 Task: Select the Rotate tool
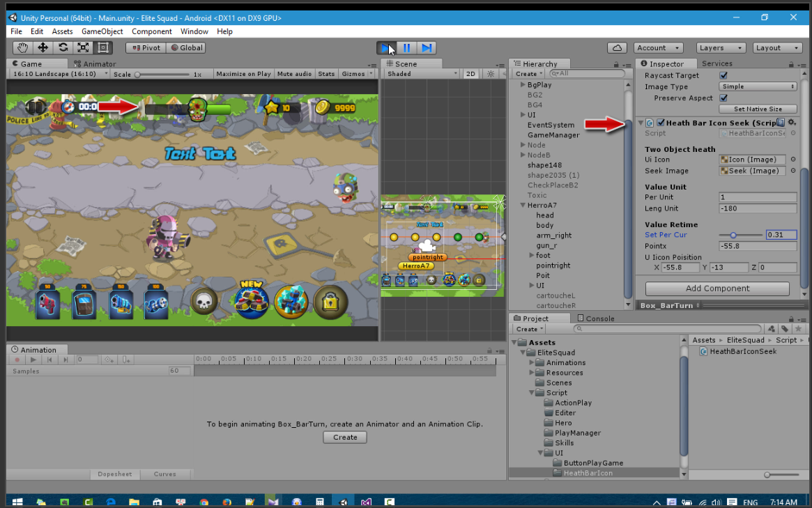(63, 47)
